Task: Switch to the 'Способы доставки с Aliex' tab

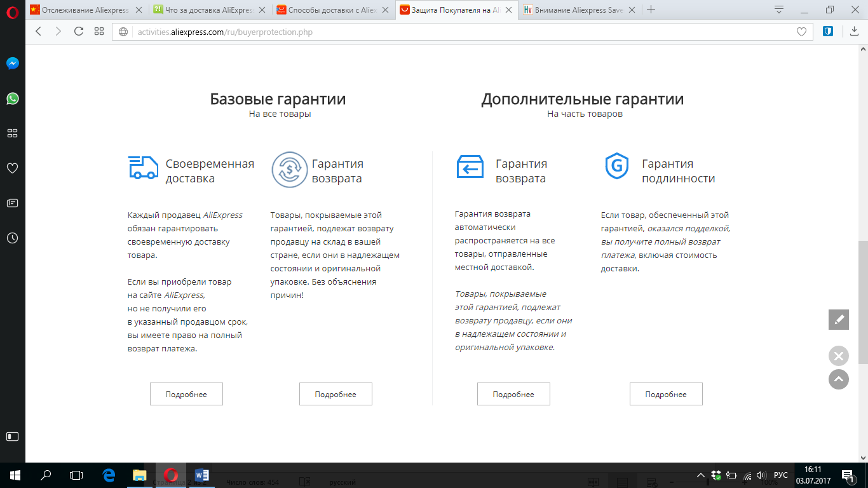Action: 334,10
